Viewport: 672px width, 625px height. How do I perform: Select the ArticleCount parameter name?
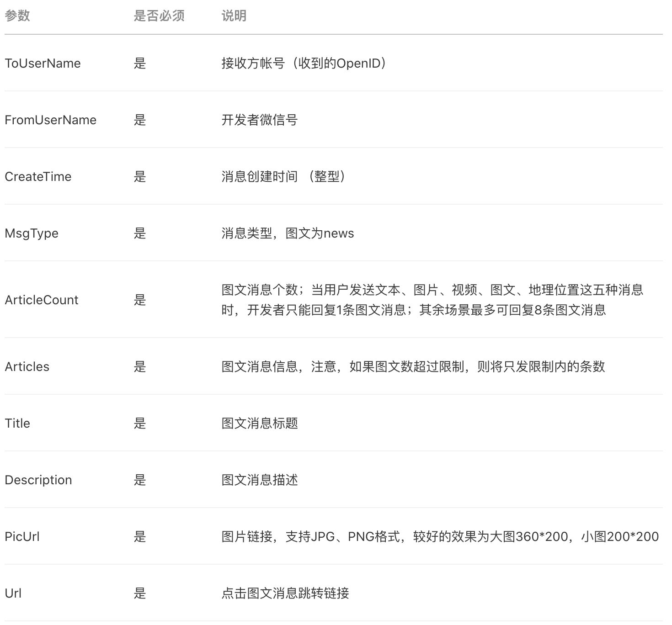point(42,300)
